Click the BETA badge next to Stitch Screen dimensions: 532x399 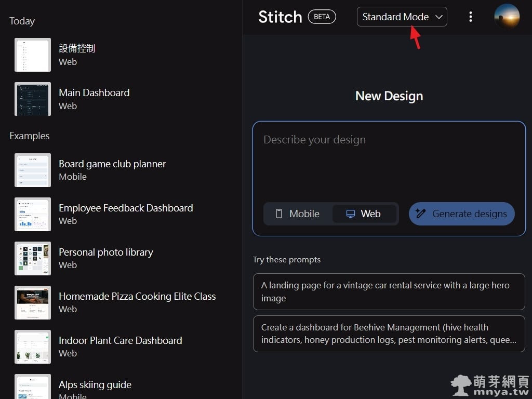tap(322, 17)
